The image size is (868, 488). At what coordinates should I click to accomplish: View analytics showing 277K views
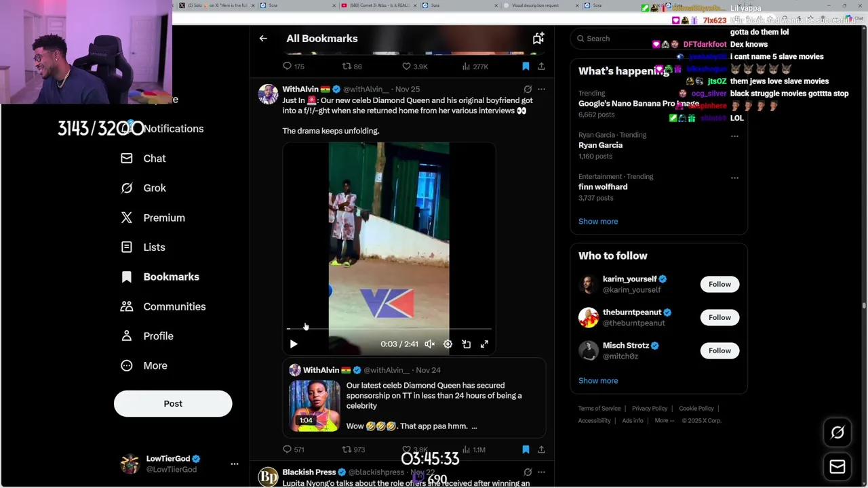(475, 66)
